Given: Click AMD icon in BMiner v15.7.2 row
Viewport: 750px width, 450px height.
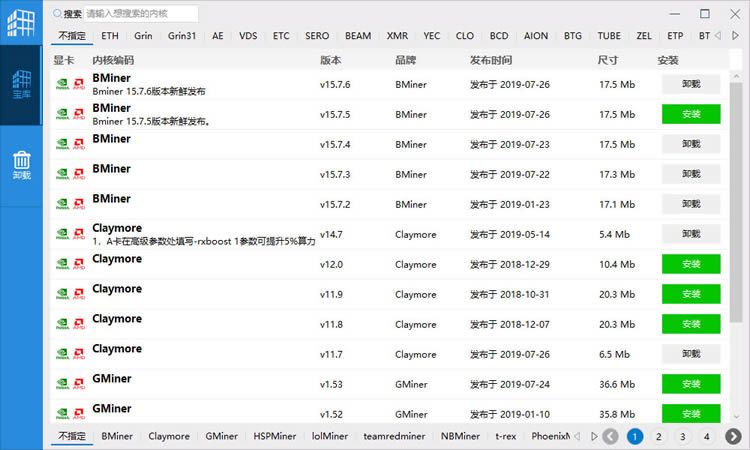Looking at the screenshot, I should click(x=79, y=204).
